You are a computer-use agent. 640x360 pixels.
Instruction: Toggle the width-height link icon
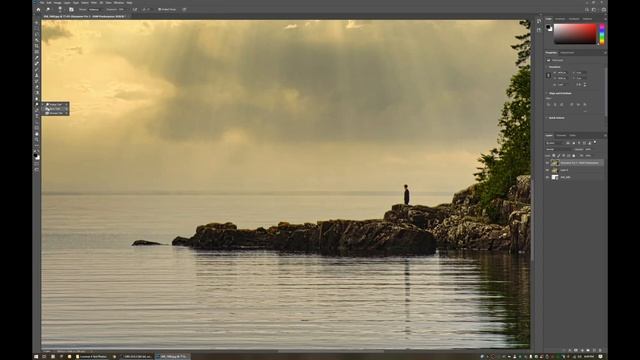[x=549, y=75]
